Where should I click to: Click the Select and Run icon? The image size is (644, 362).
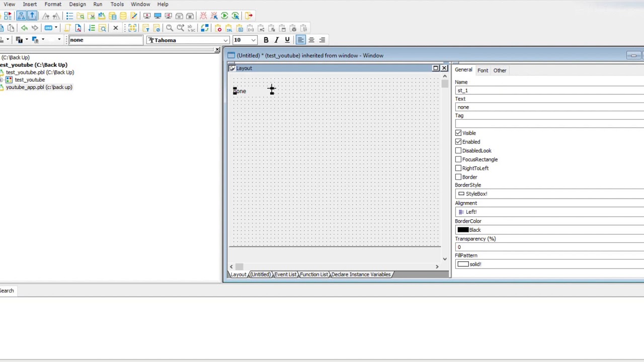click(235, 16)
